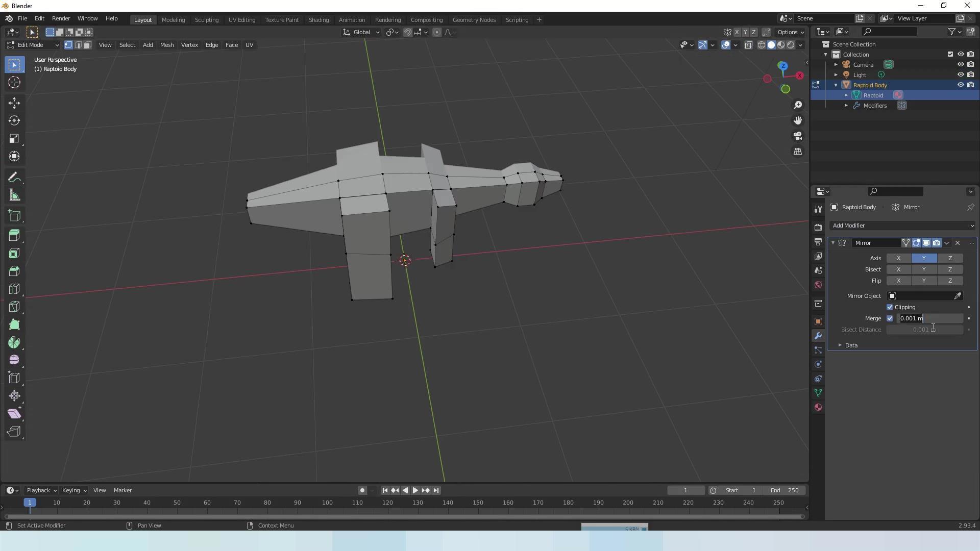This screenshot has width=980, height=551.
Task: Choose the Measure tool
Action: [14, 195]
